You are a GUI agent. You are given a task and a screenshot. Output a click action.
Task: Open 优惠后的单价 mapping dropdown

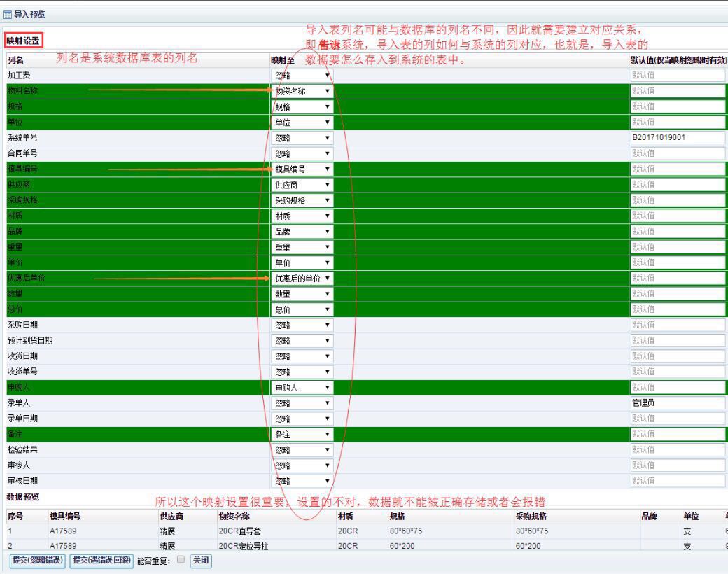[302, 279]
